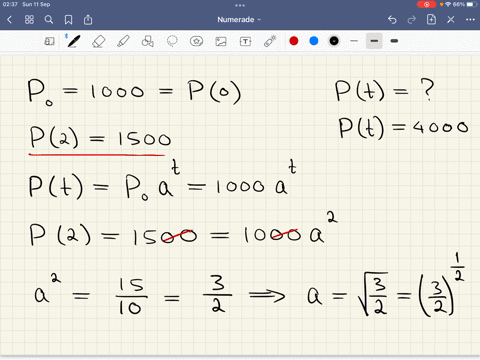Open the share/export menu
The image size is (480, 360).
point(88,20)
